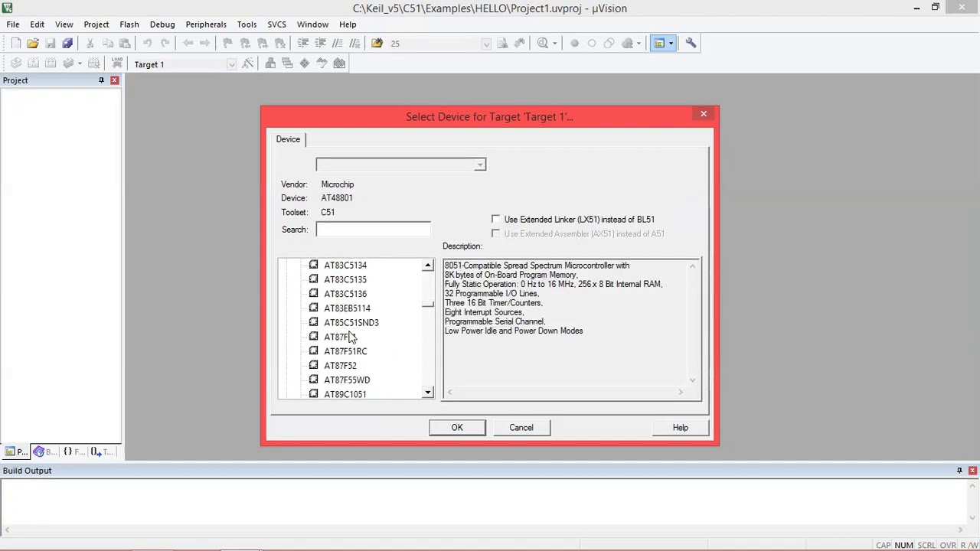
Task: Open the find text dropdown showing 25
Action: pyautogui.click(x=486, y=44)
